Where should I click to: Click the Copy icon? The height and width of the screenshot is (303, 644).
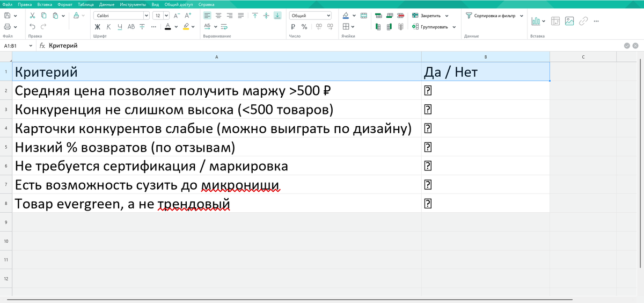tap(43, 16)
